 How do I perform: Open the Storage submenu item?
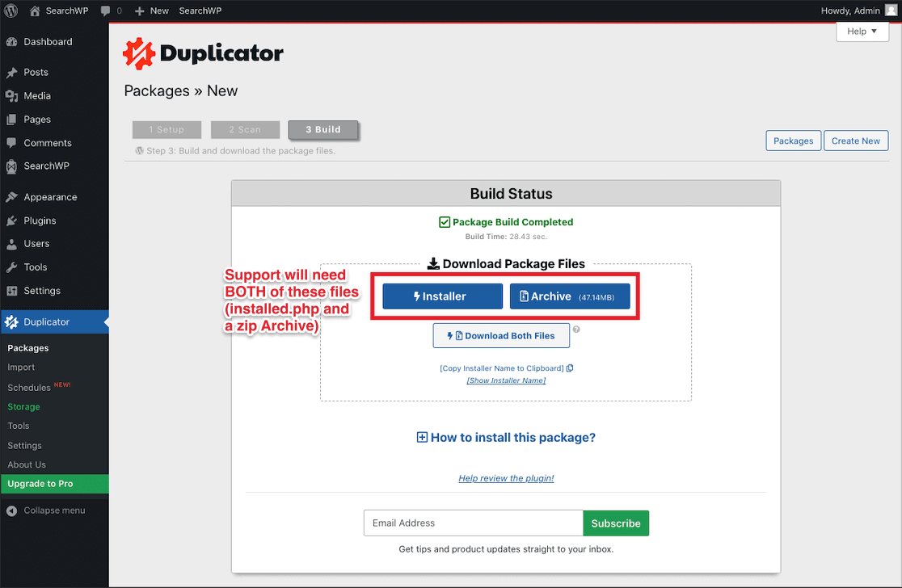pos(23,407)
